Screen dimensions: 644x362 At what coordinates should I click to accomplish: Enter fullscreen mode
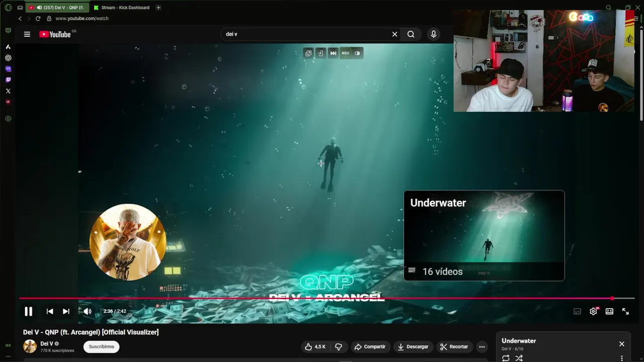click(x=625, y=311)
